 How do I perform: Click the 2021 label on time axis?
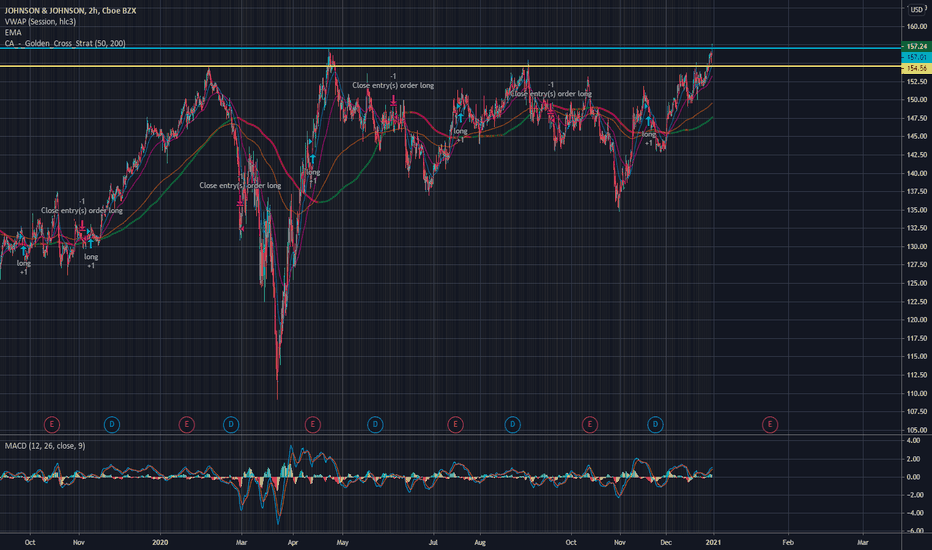[x=713, y=542]
